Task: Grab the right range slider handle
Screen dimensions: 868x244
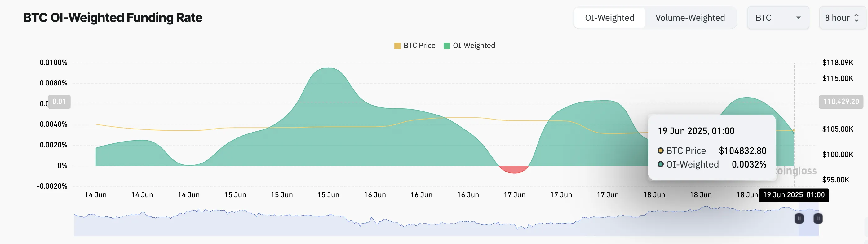Action: [x=818, y=218]
